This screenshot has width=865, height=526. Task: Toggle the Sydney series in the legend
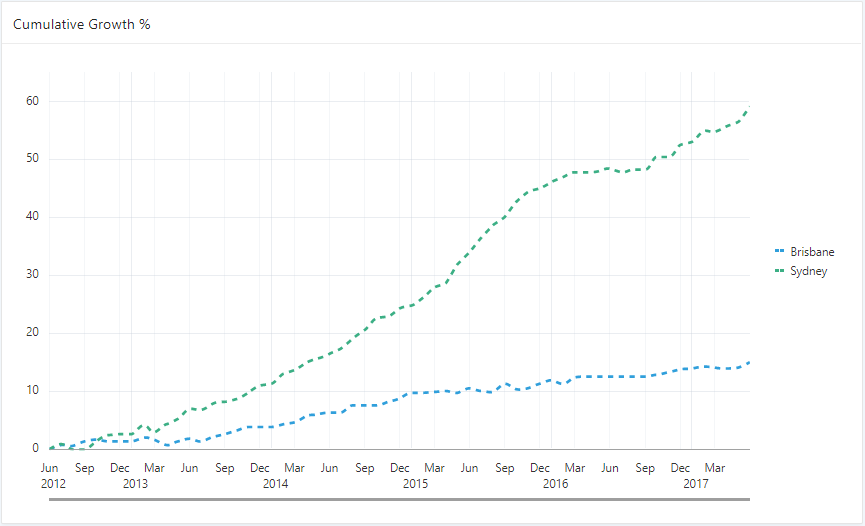808,271
